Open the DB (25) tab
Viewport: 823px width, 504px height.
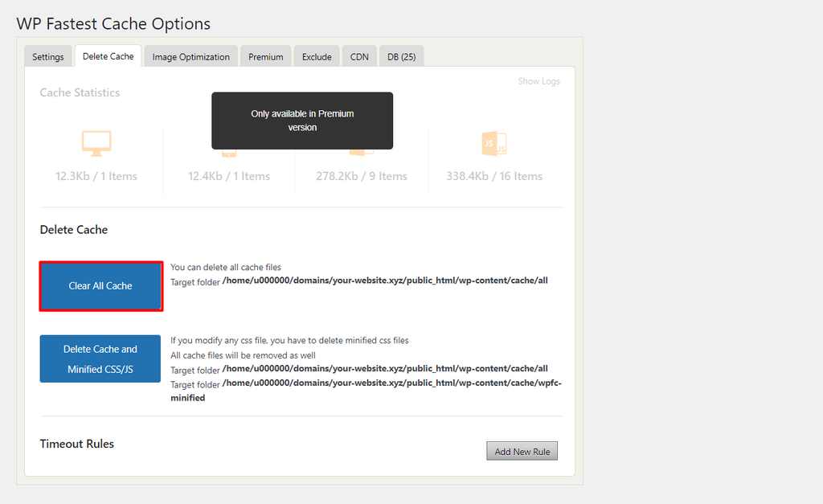[x=401, y=56]
